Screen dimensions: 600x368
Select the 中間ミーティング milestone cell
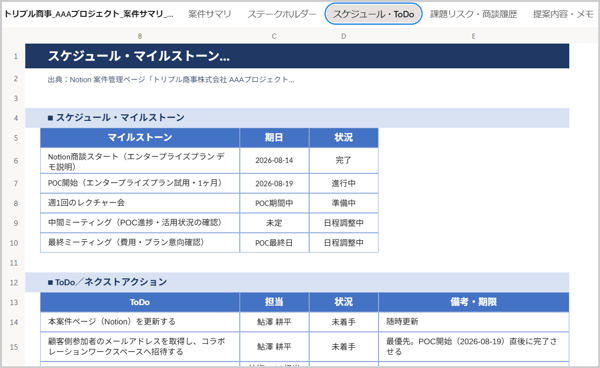point(140,223)
